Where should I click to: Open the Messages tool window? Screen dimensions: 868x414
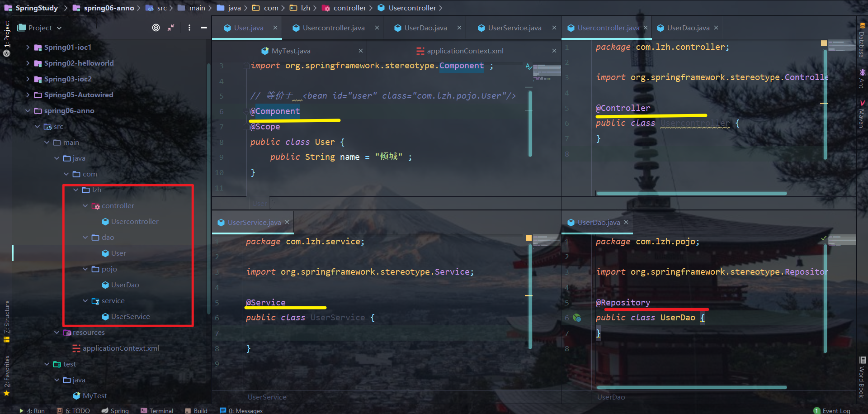click(x=241, y=410)
